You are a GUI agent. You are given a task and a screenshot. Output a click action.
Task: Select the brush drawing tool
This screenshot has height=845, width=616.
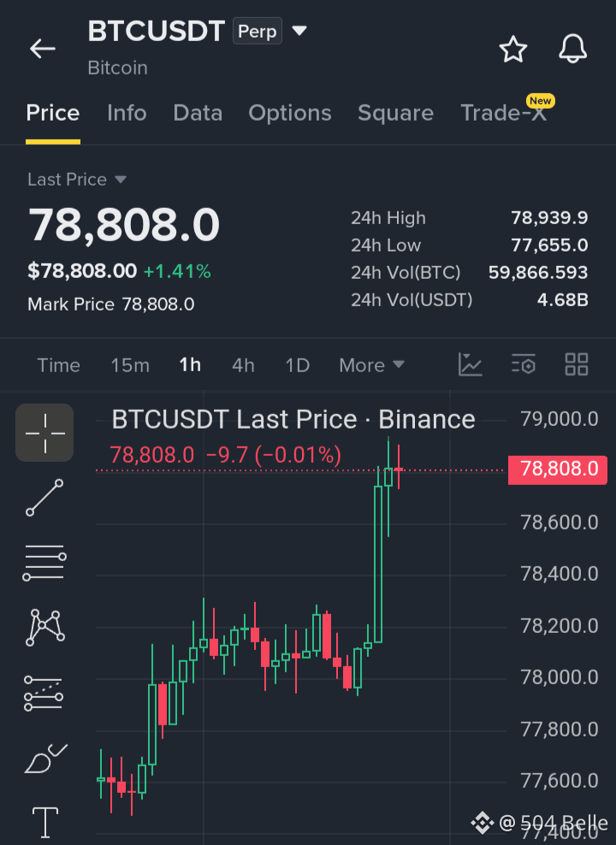(46, 759)
